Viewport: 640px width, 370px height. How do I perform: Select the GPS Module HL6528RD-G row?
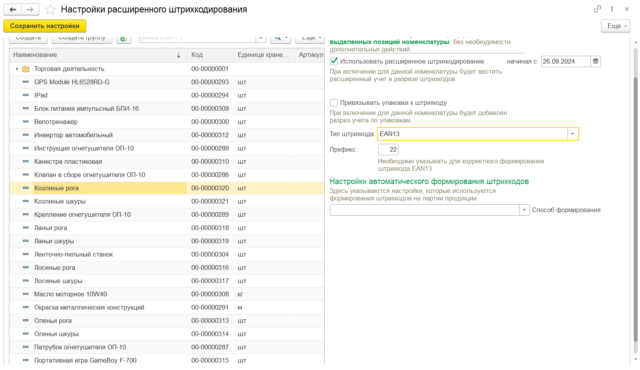tap(167, 82)
